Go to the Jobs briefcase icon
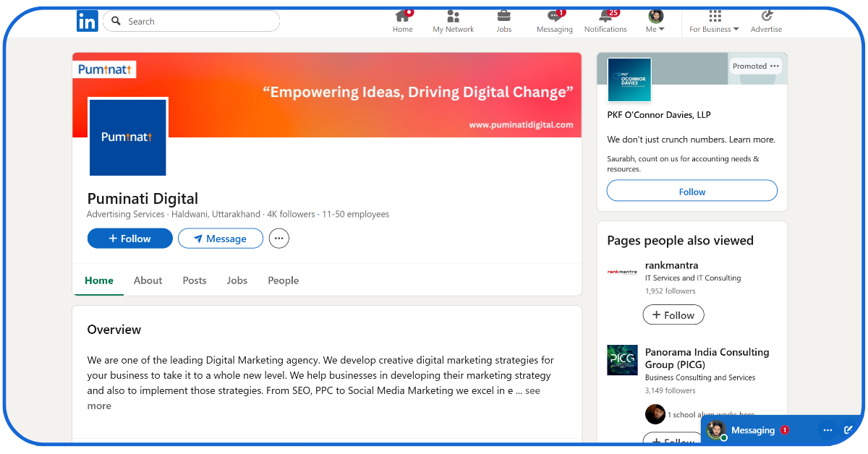This screenshot has height=454, width=868. point(504,22)
